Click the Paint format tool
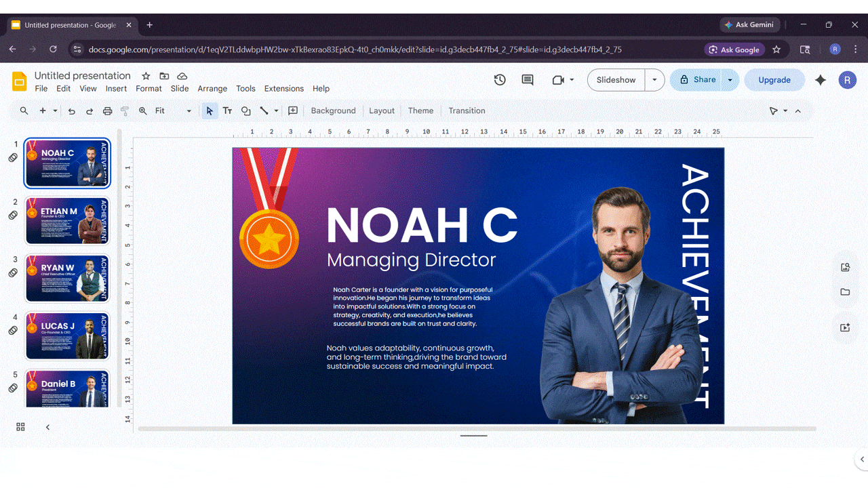This screenshot has height=488, width=868. click(x=124, y=110)
